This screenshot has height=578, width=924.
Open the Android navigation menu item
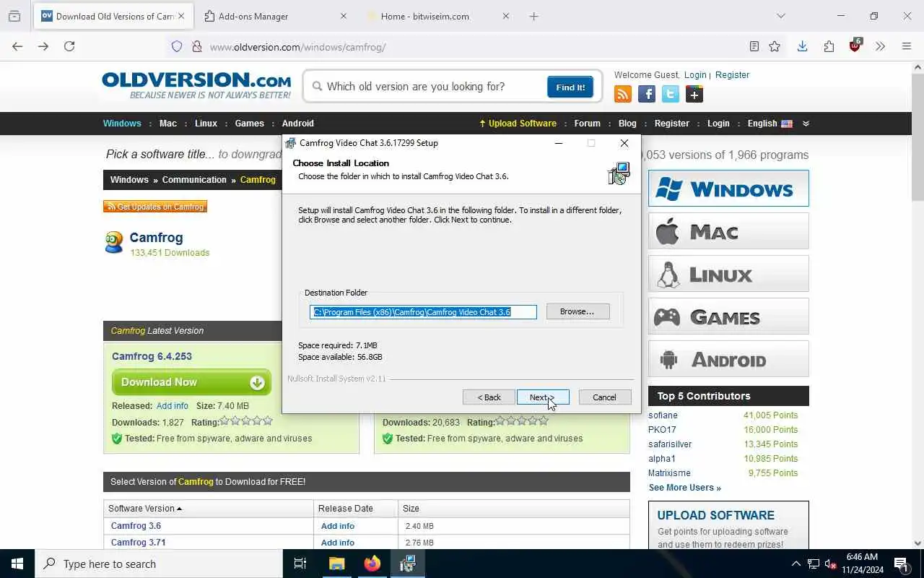[298, 124]
